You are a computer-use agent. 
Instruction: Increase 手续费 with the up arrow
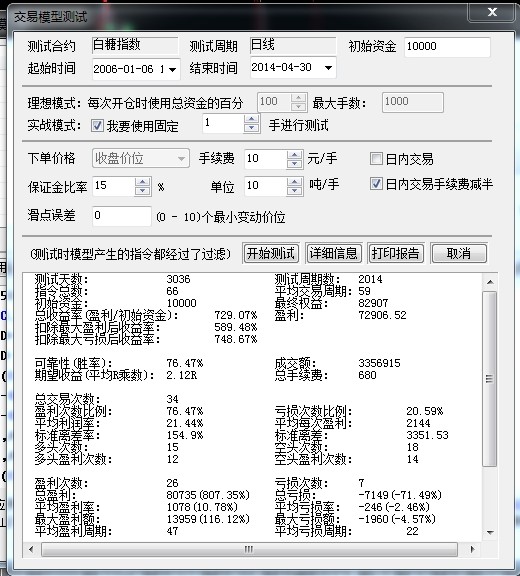(x=295, y=155)
